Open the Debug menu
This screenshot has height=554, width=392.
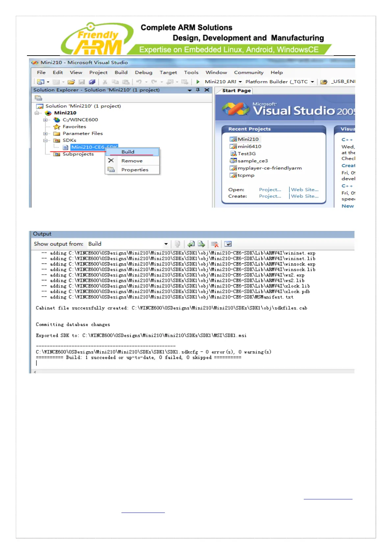pos(144,72)
